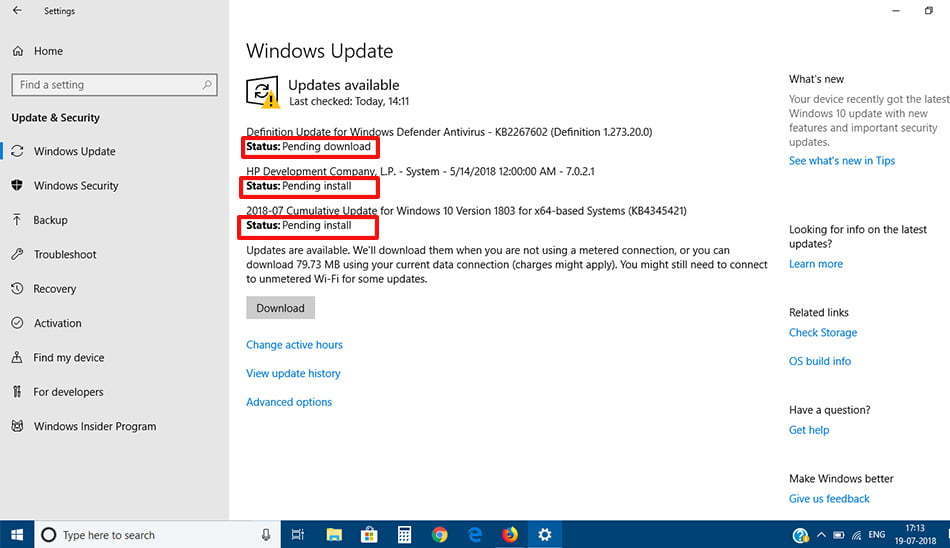This screenshot has width=950, height=548.
Task: Click the network Wi-Fi tray icon
Action: pyautogui.click(x=857, y=535)
